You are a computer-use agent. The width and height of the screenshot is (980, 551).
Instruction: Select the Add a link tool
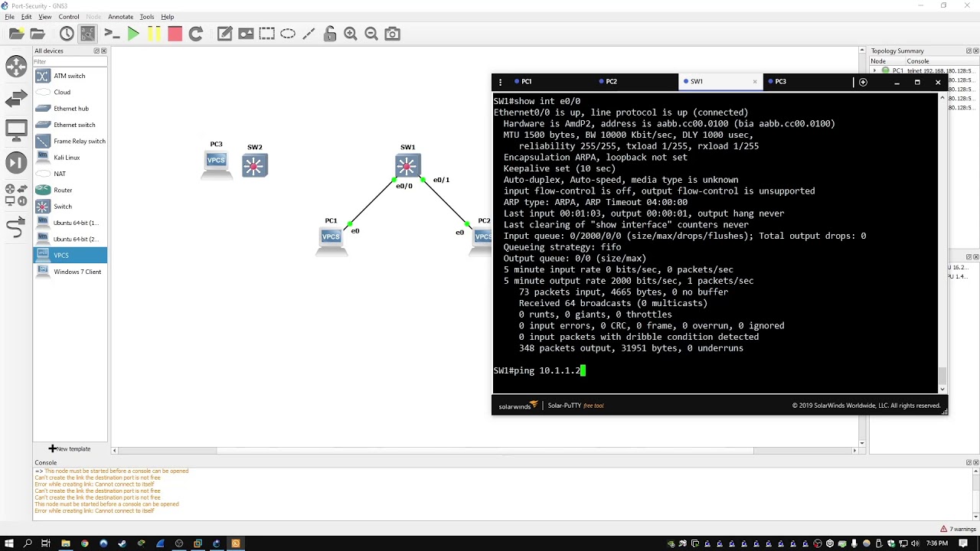coord(16,227)
